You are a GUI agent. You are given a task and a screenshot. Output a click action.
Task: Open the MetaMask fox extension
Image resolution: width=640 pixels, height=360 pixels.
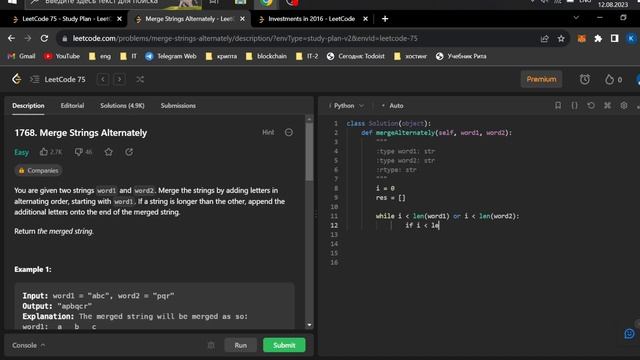582,38
